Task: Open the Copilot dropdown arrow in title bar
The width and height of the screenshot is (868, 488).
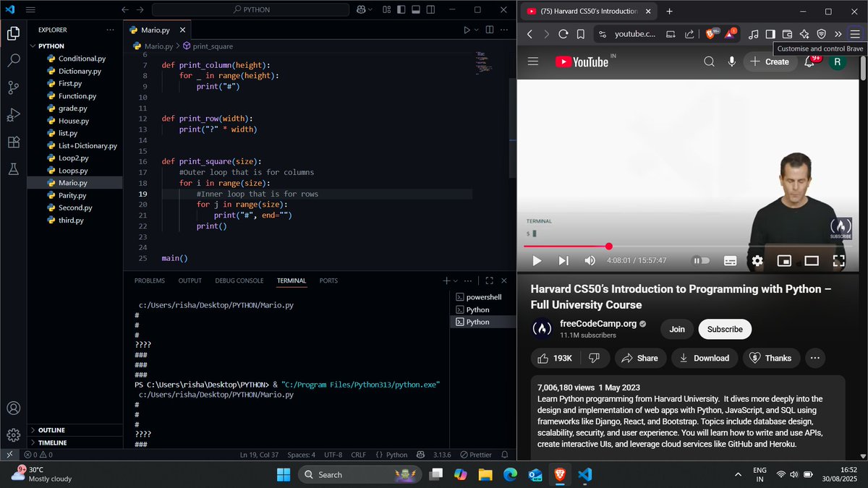Action: 371,10
